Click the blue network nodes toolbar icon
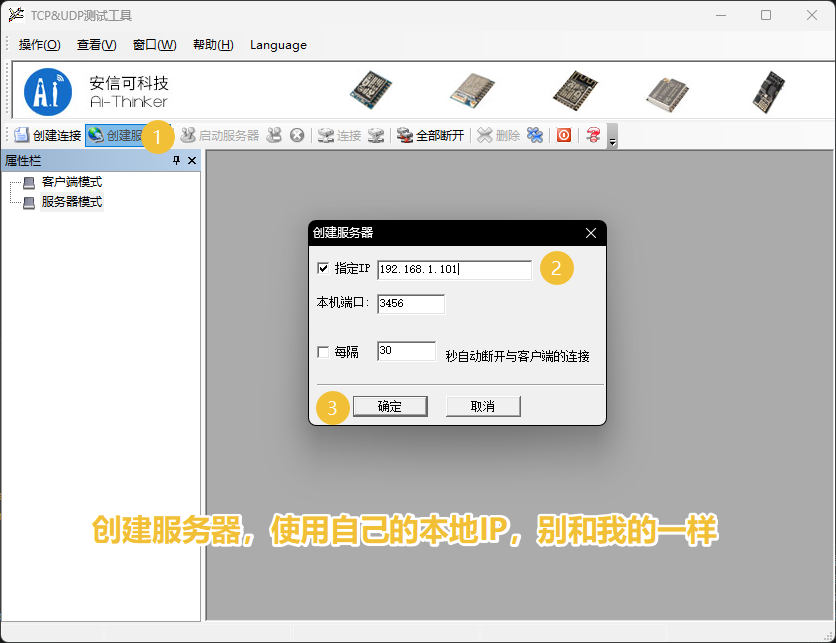 point(535,135)
